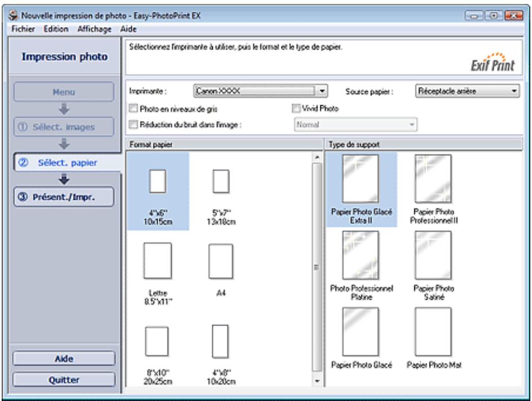Pick Photo Professionnel Platine media type
Image resolution: width=532 pixels, height=401 pixels.
pos(361,265)
